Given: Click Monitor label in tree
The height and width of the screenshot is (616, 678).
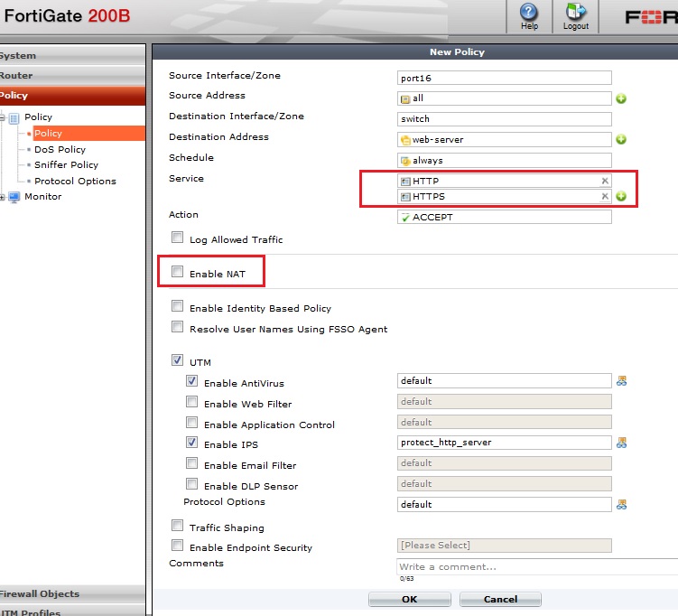Looking at the screenshot, I should tap(42, 196).
